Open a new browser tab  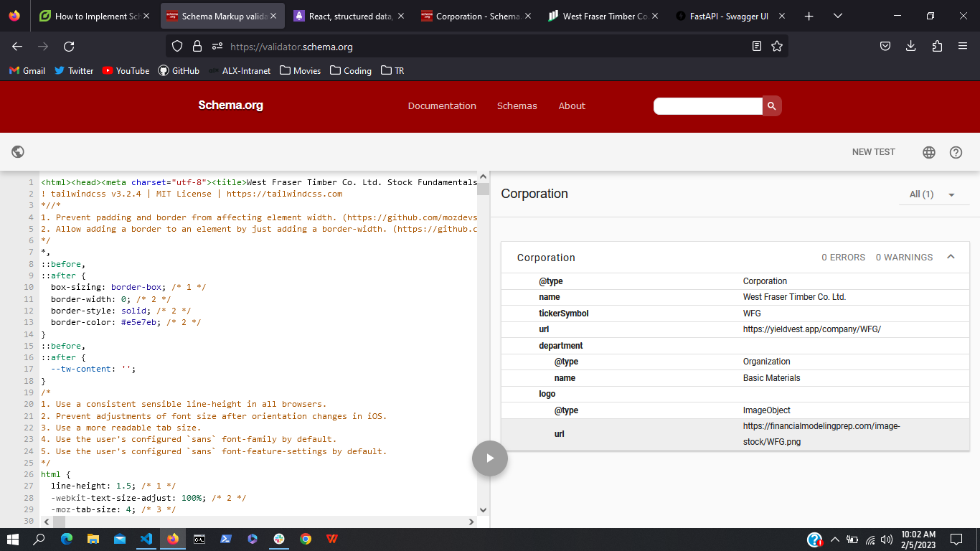pyautogui.click(x=809, y=16)
